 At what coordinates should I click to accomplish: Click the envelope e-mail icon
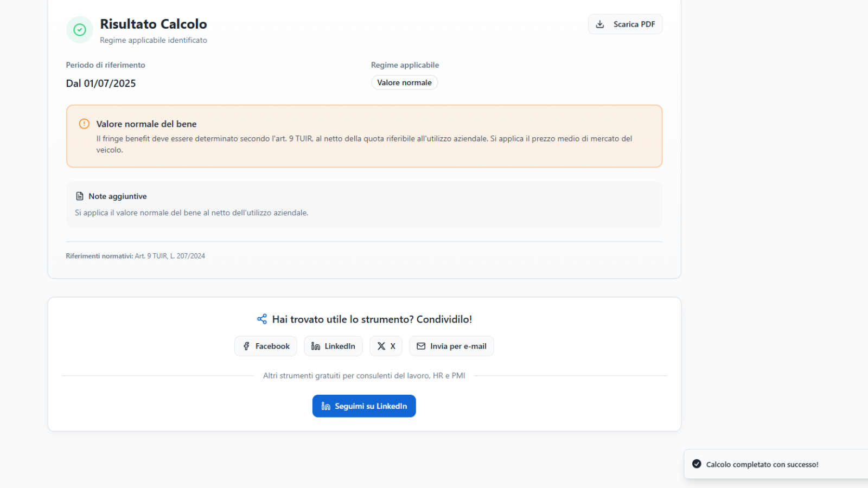421,346
